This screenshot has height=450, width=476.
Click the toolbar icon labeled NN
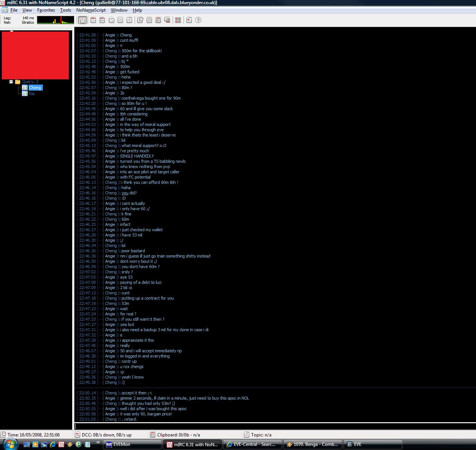102,20
